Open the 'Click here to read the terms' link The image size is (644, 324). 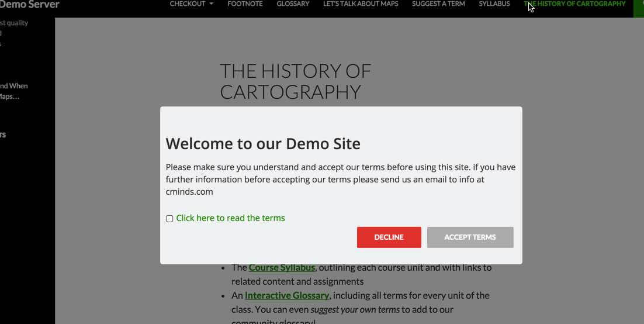[x=230, y=218]
